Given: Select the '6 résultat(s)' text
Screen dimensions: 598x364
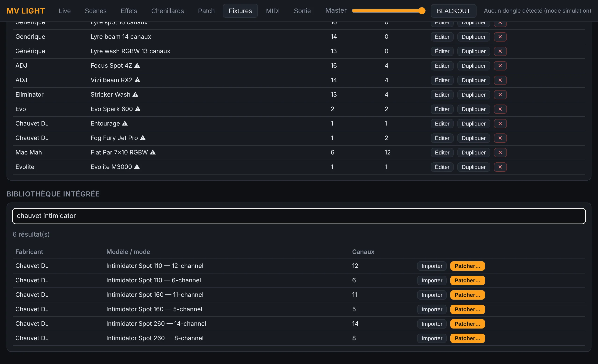Looking at the screenshot, I should [x=31, y=234].
